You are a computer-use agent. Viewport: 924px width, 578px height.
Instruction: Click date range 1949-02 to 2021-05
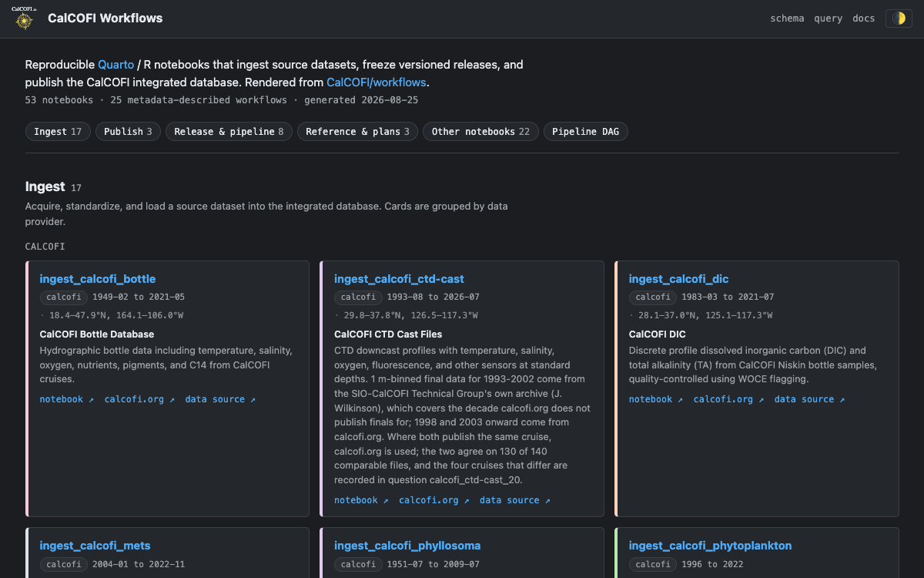pyautogui.click(x=139, y=297)
